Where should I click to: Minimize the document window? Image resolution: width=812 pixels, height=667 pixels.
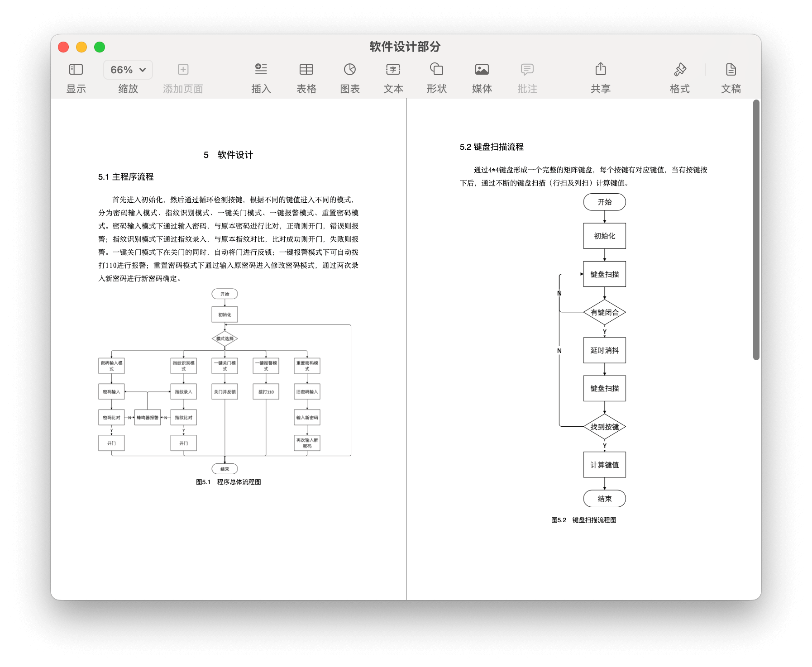(81, 47)
